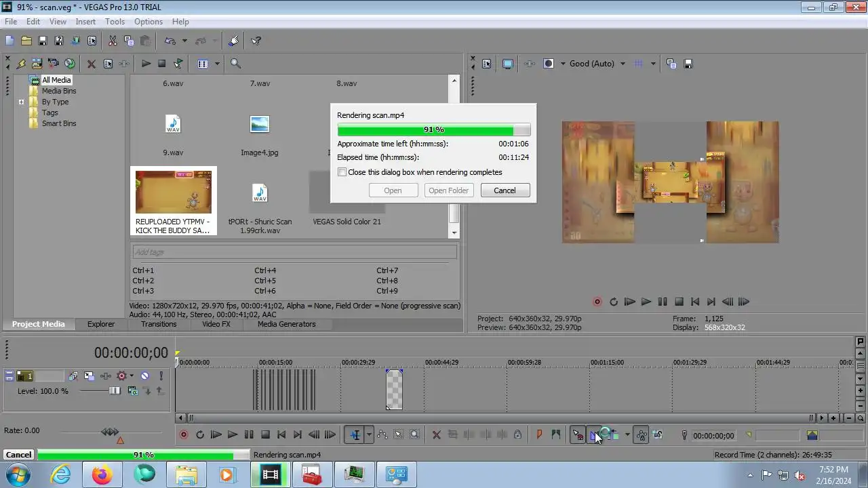Open the Undo history dropdown arrow
Screen dimensions: 868x488
pyautogui.click(x=184, y=41)
